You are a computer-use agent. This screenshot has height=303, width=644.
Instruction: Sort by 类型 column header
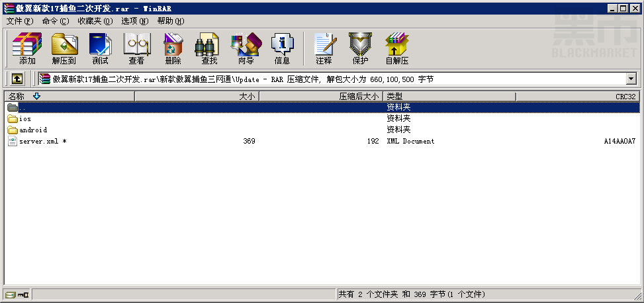449,97
